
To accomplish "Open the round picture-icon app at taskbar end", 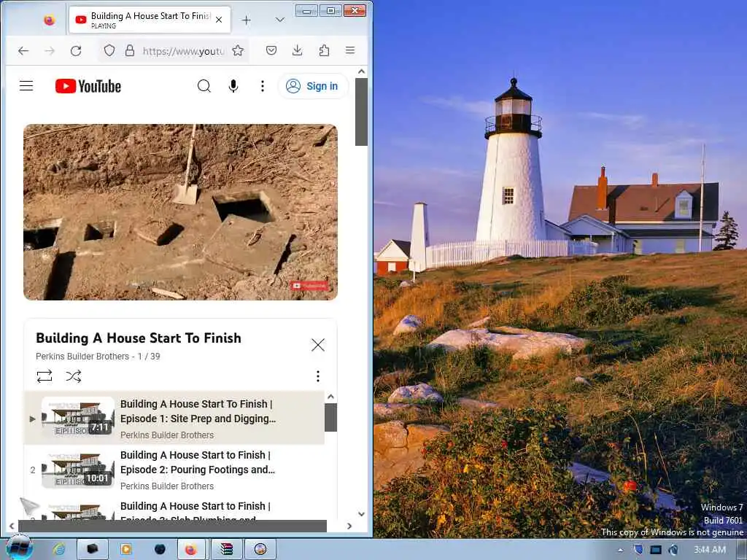I will [x=260, y=549].
